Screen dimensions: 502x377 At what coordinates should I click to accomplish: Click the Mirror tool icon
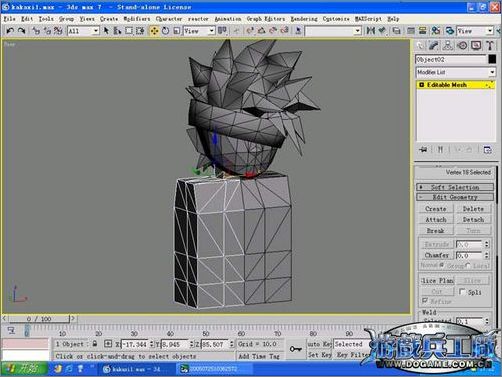click(x=371, y=31)
